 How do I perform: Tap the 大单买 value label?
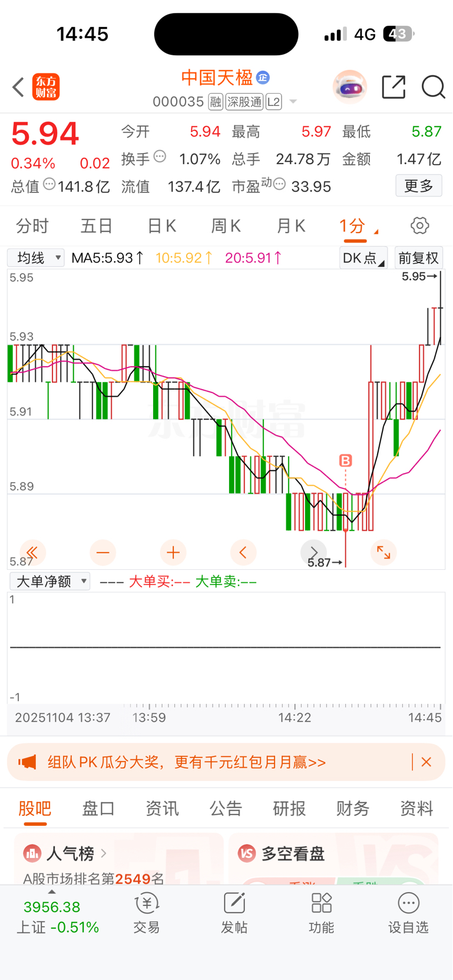tap(159, 582)
